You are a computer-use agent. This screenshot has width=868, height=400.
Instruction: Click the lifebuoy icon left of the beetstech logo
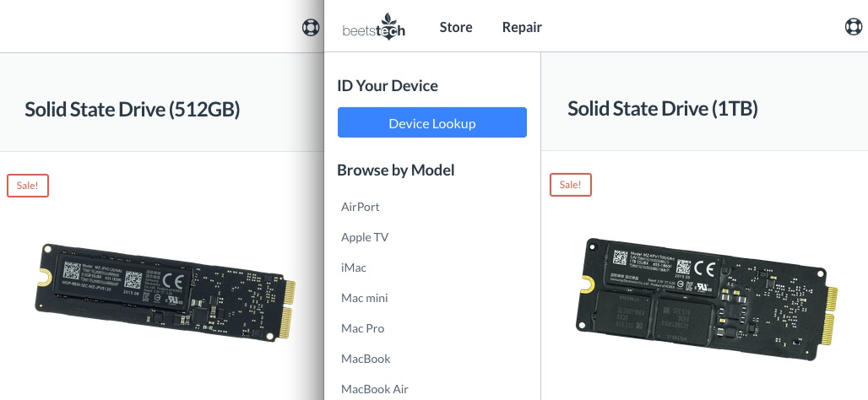click(311, 27)
